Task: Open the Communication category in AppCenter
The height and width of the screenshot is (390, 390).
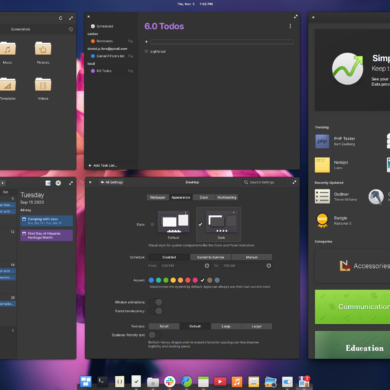Action: [352, 307]
